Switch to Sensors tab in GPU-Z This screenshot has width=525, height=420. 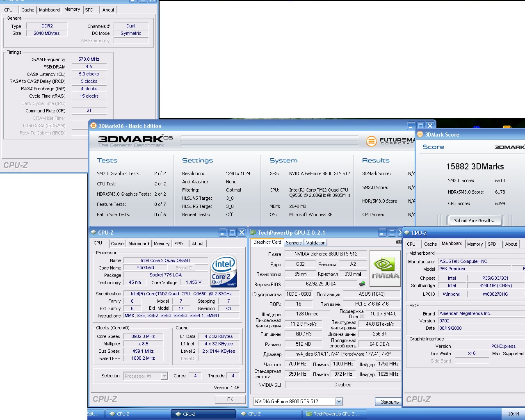pyautogui.click(x=294, y=243)
